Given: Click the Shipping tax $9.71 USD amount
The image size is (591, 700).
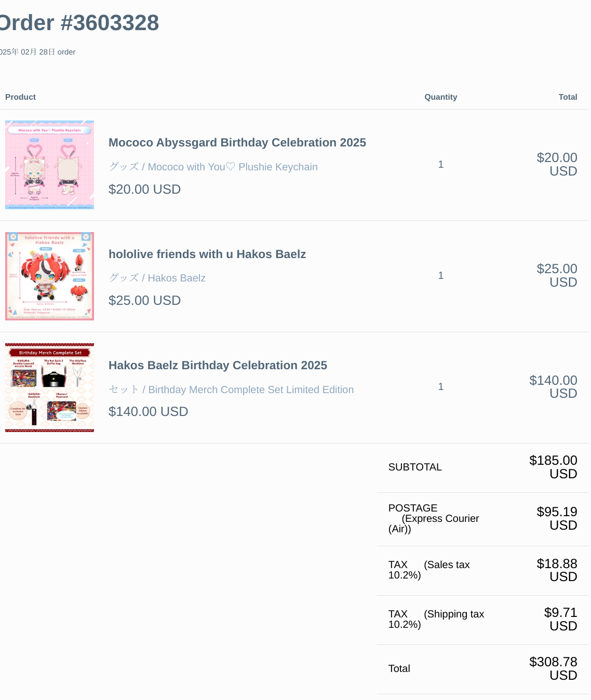Looking at the screenshot, I should pyautogui.click(x=560, y=619).
